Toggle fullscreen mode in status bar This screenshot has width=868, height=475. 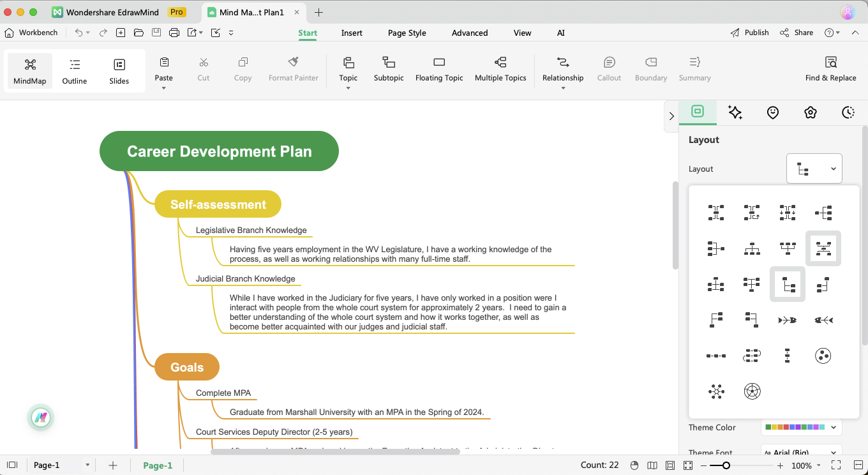click(837, 465)
